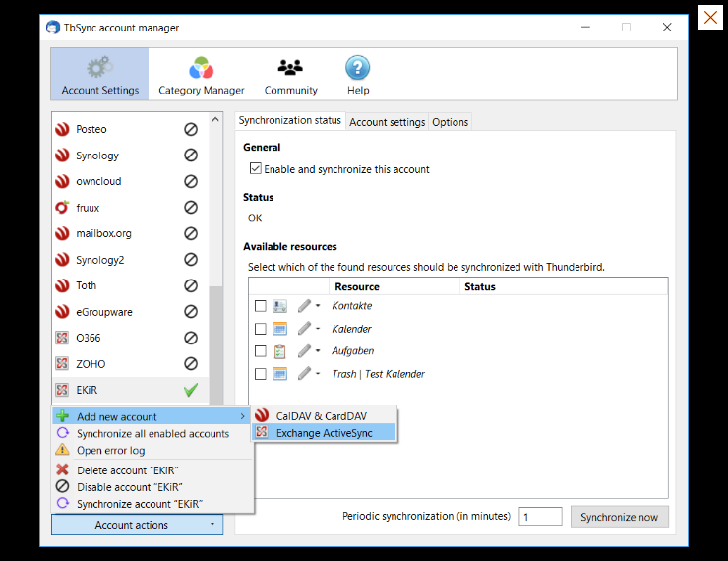Switch to the Account settings tab
Image resolution: width=728 pixels, height=561 pixels.
coord(388,122)
